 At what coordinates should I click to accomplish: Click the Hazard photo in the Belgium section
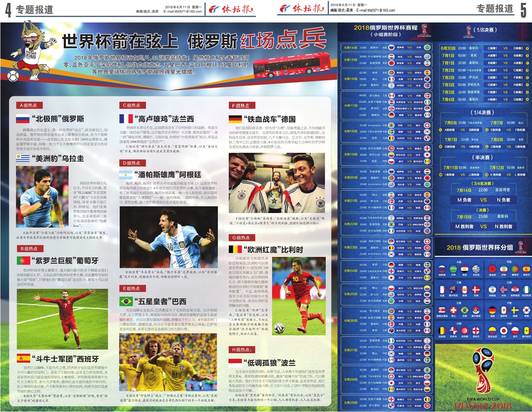(299, 296)
